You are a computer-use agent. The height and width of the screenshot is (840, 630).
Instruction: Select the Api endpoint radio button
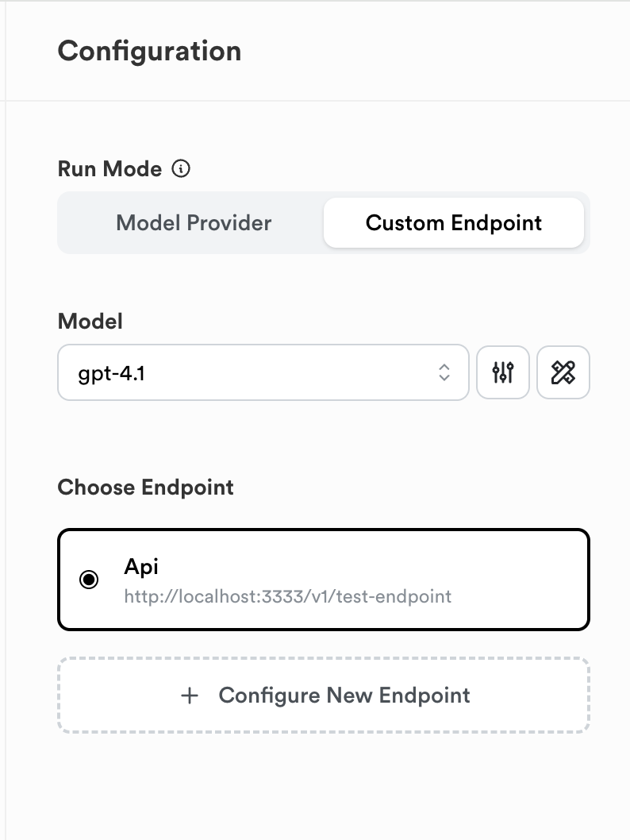click(89, 579)
